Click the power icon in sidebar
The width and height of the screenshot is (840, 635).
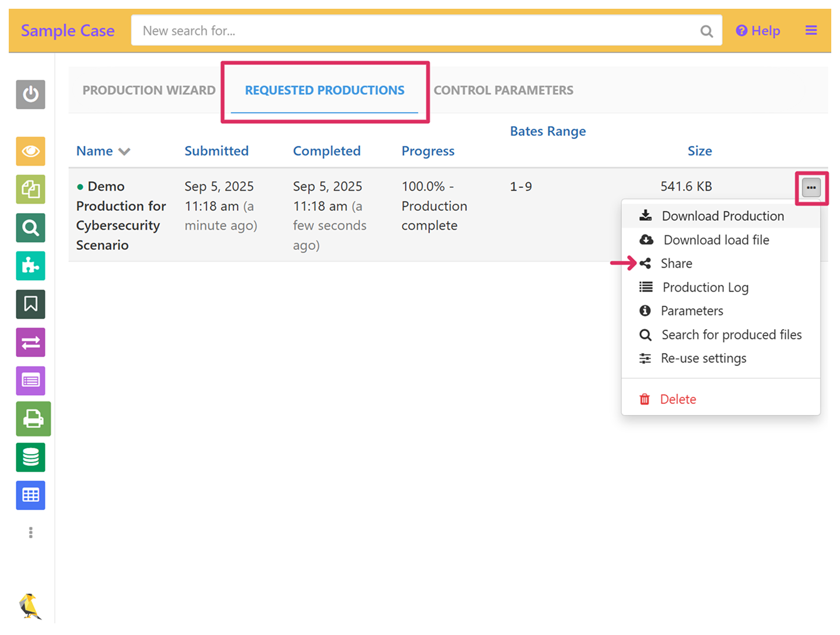pos(30,95)
